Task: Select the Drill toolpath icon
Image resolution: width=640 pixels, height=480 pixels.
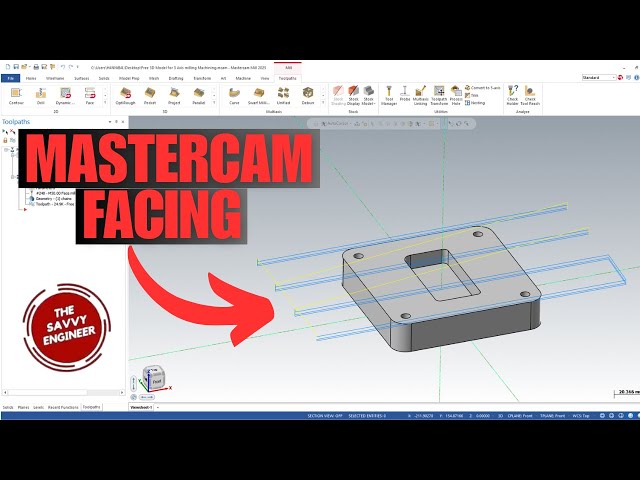Action: click(41, 96)
